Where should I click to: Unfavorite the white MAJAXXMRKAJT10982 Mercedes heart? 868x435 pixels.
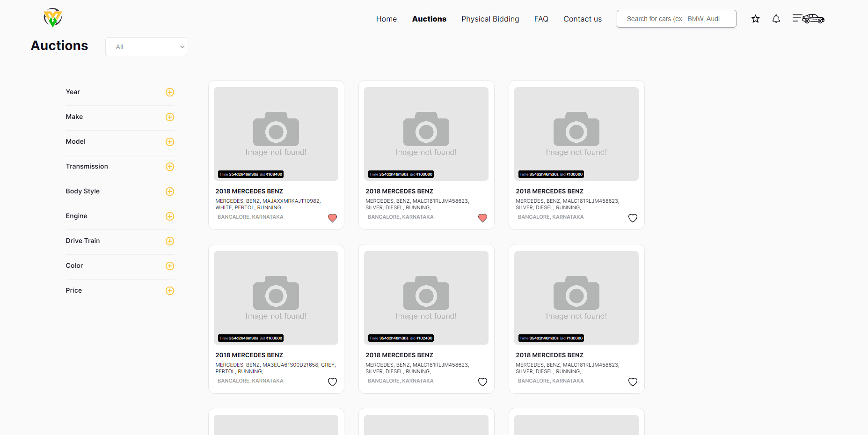[332, 218]
